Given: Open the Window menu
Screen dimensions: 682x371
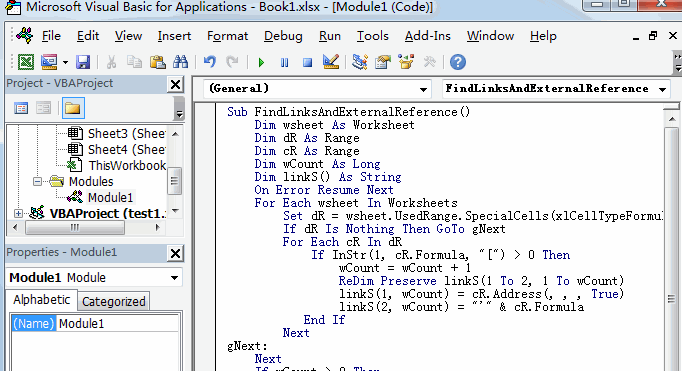Looking at the screenshot, I should point(490,36).
